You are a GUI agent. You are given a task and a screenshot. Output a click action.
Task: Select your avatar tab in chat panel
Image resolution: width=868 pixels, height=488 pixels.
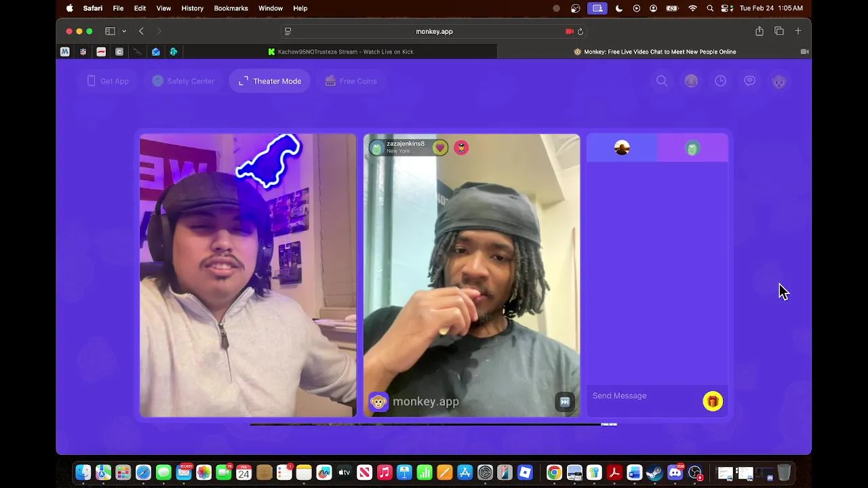(622, 148)
